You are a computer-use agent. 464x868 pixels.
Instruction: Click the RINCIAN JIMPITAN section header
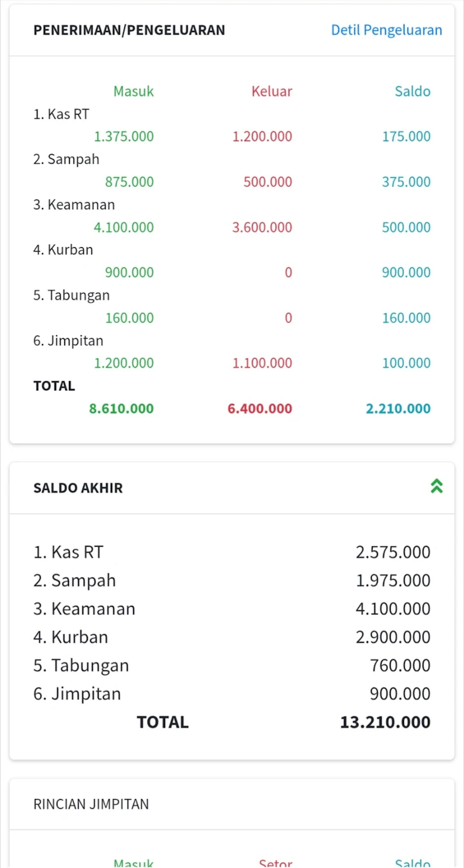[x=91, y=804]
